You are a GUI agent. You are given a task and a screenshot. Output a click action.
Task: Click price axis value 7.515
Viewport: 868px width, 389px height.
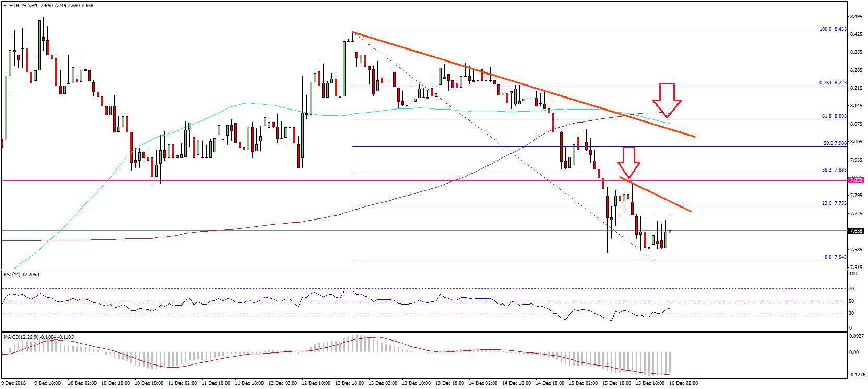click(856, 268)
